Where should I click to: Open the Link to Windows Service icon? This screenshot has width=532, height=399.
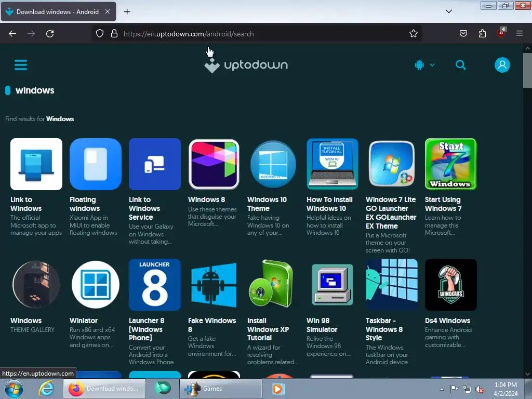click(x=155, y=164)
